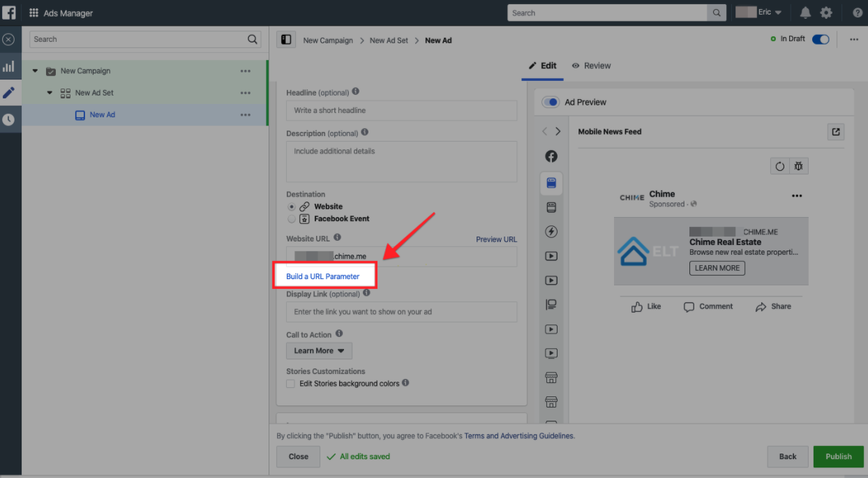Click the magnifier in the campaign tree search
The width and height of the screenshot is (868, 478).
pyautogui.click(x=253, y=40)
